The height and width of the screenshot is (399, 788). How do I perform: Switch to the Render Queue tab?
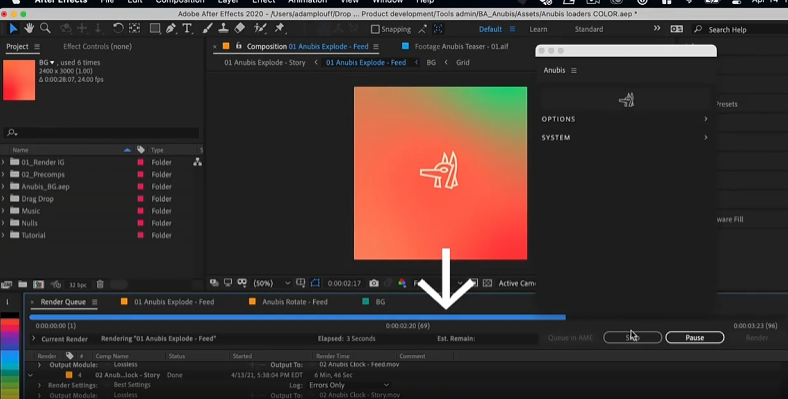tap(63, 302)
